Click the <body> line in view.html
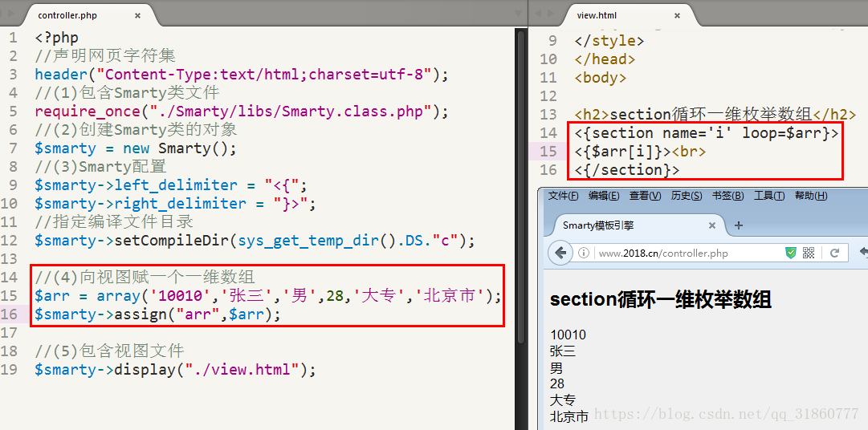The width and height of the screenshot is (868, 430). 601,78
